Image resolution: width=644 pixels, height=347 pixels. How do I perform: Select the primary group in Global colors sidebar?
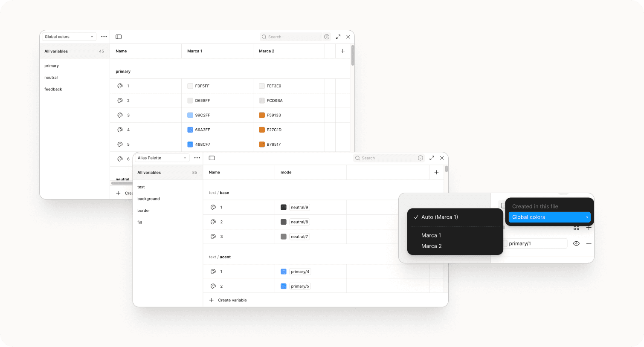click(x=52, y=66)
